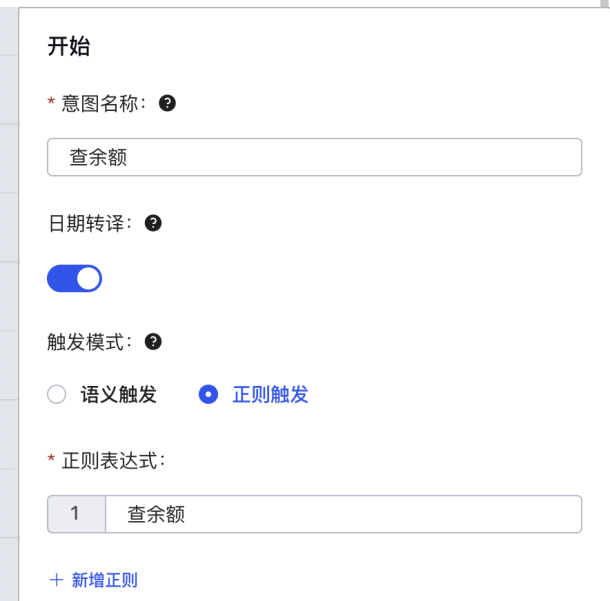Click the 开始 panel title
610x601 pixels.
click(69, 46)
